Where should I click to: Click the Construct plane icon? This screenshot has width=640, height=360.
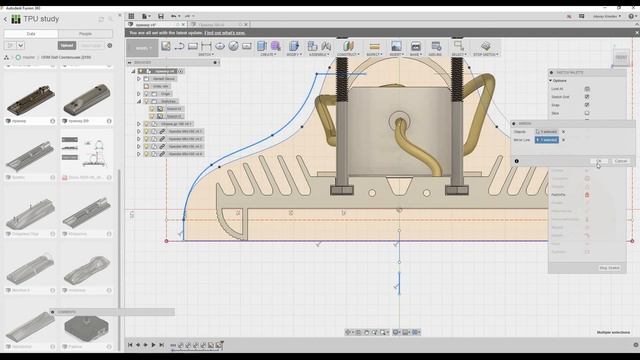point(348,46)
